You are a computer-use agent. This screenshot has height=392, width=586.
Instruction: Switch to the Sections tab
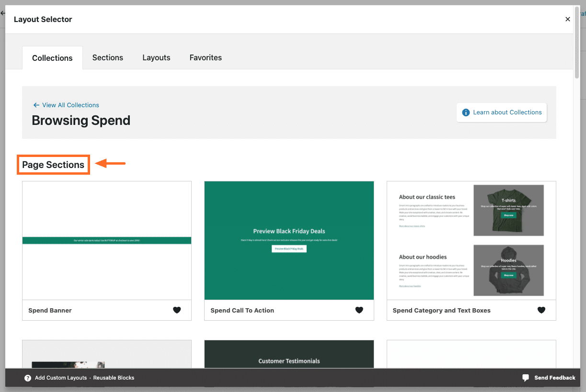[107, 57]
